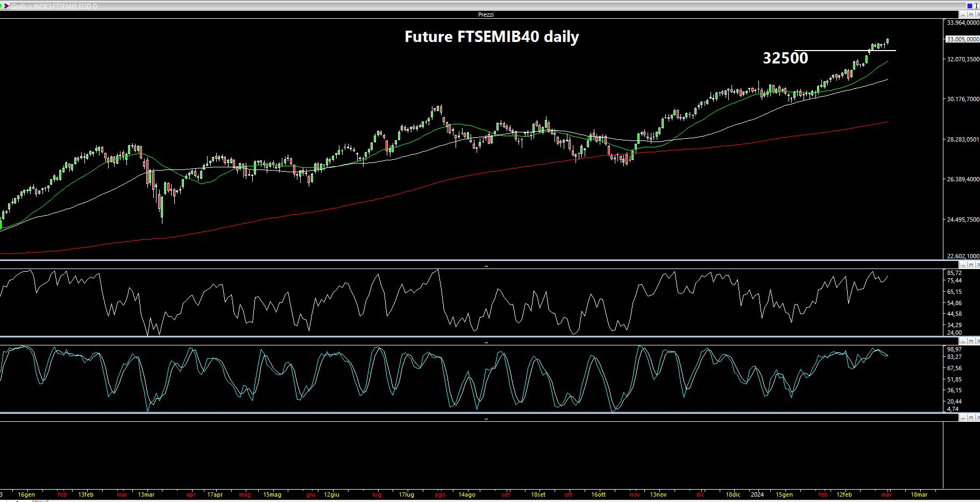Click the 20,44 stochastic scale value
Screen dimensions: 980x502
pos(954,401)
